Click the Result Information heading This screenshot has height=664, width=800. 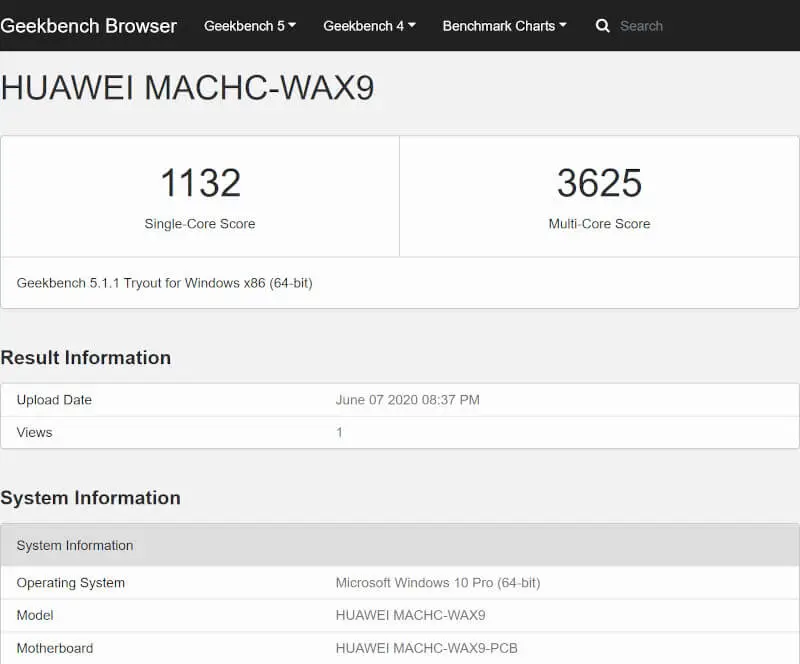click(x=85, y=357)
